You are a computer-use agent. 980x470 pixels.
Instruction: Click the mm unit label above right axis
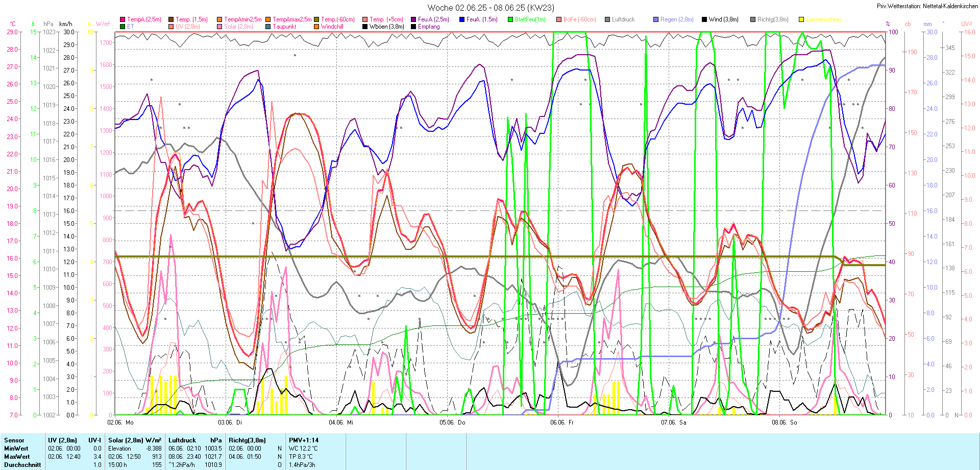(927, 24)
